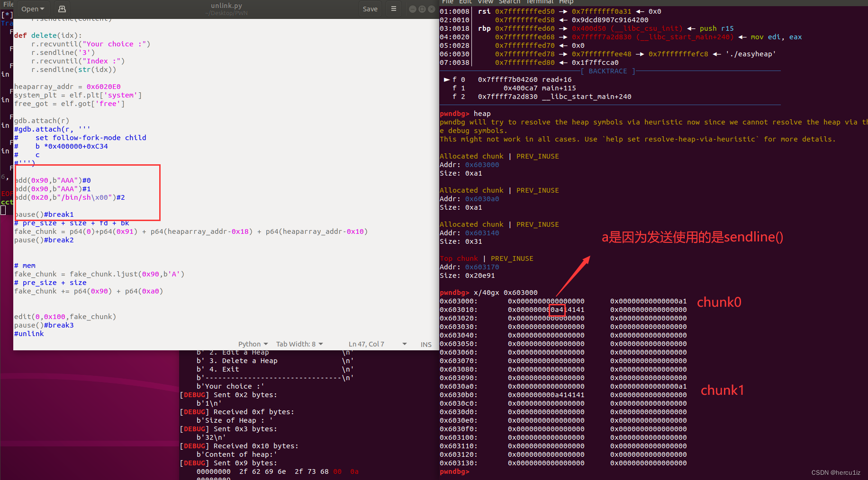Image resolution: width=868 pixels, height=480 pixels.
Task: Click the '4. Exit' text in the back terminal
Action: coord(224,369)
